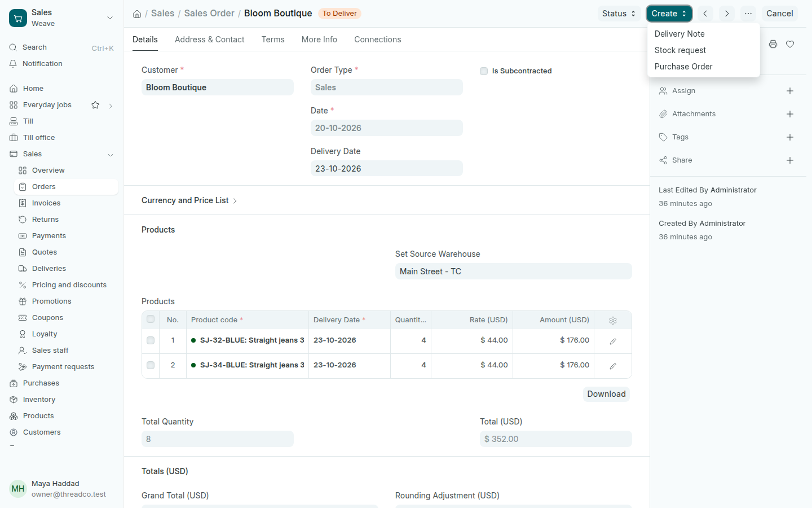Click table settings gear icon

pos(613,321)
